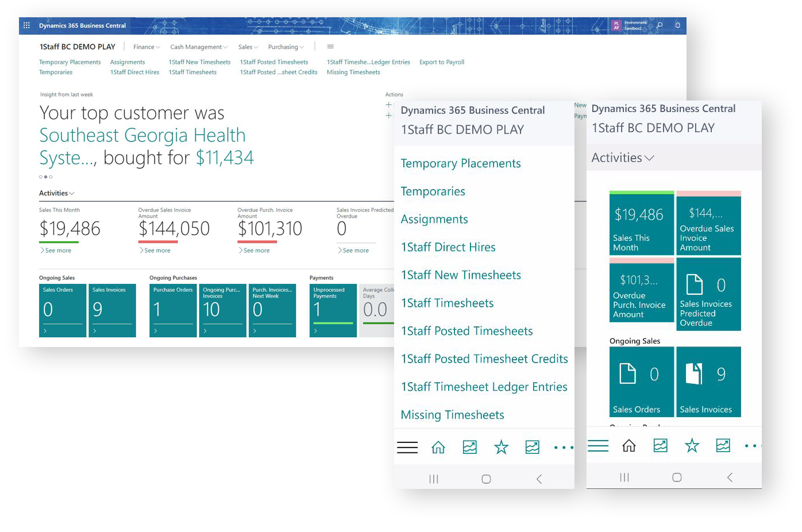Open notifications bell in desktop header

677,25
